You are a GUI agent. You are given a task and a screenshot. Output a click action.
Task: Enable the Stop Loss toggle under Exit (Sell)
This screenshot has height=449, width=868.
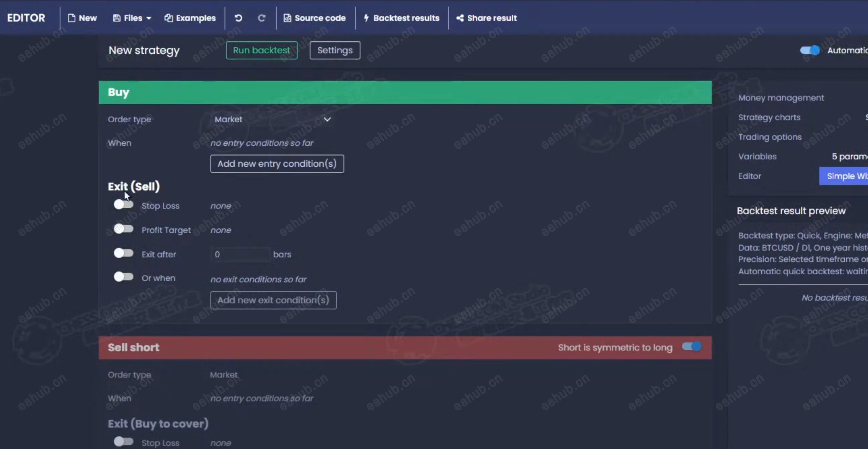pyautogui.click(x=123, y=205)
